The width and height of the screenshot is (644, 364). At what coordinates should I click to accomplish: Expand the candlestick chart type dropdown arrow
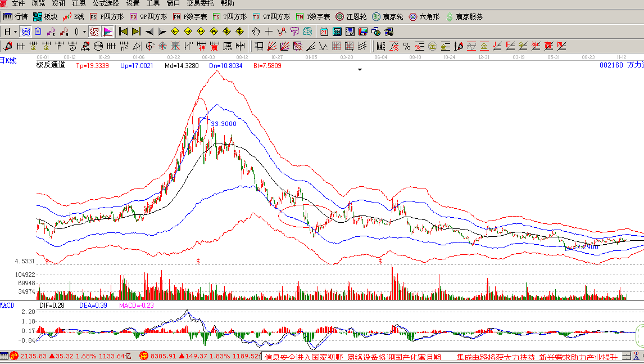84,32
